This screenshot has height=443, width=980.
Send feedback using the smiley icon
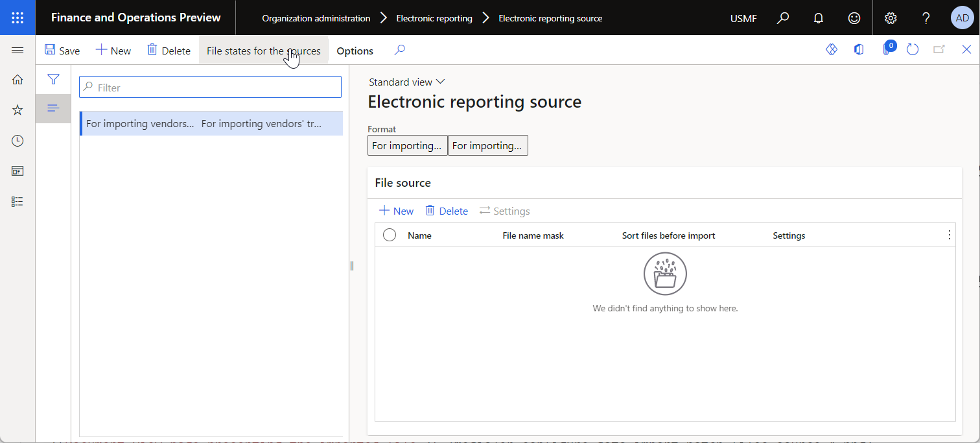coord(854,18)
